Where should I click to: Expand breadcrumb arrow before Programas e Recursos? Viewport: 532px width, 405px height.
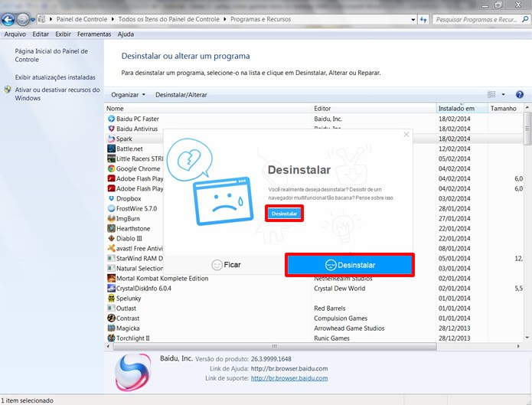click(x=224, y=19)
